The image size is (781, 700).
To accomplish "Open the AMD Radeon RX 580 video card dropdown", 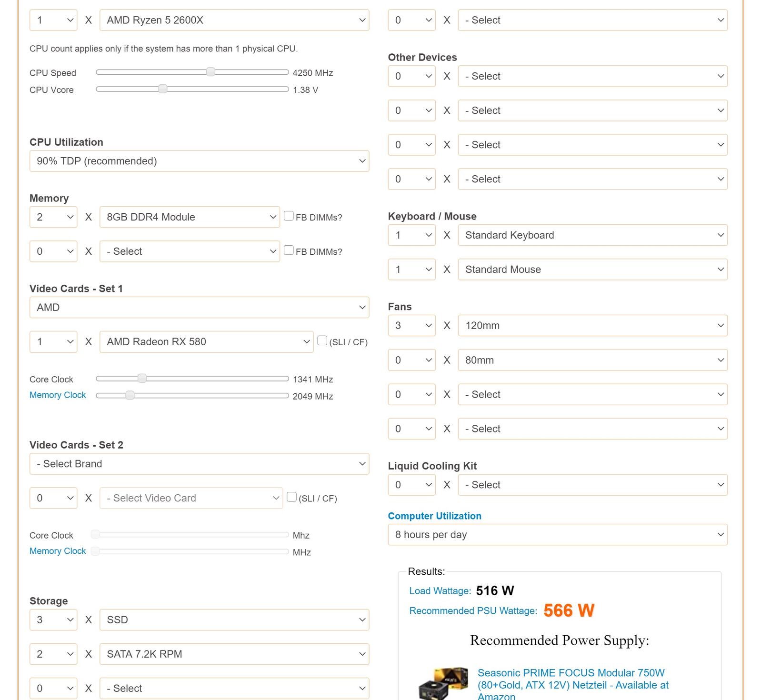I will (206, 342).
